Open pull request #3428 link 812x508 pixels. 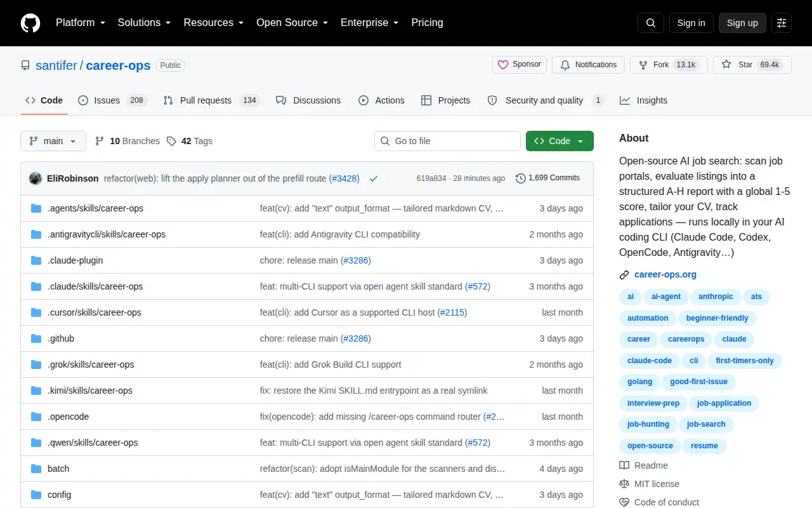345,178
